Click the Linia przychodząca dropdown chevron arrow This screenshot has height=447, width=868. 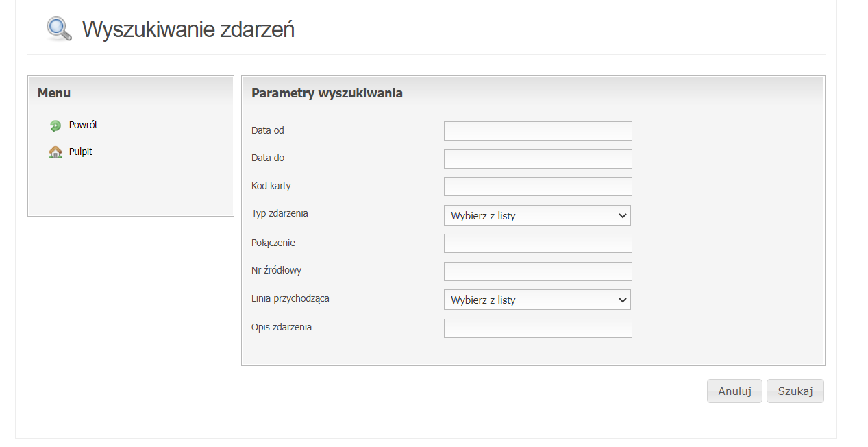[622, 300]
